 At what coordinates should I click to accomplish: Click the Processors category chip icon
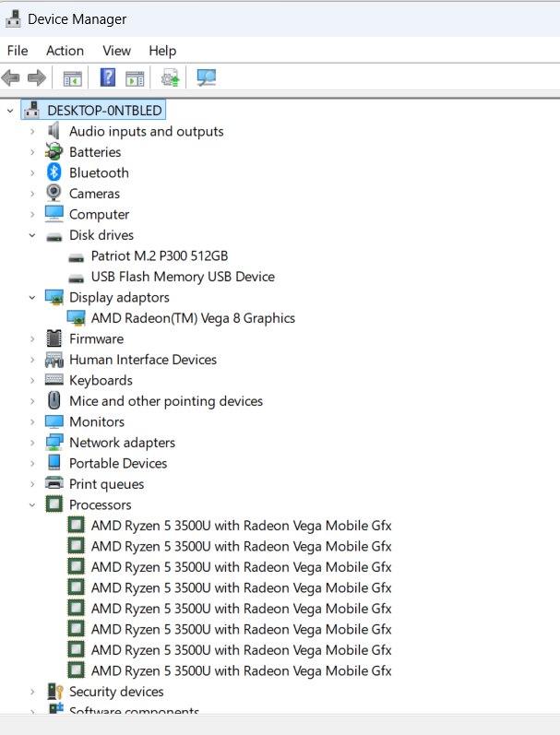tap(54, 504)
